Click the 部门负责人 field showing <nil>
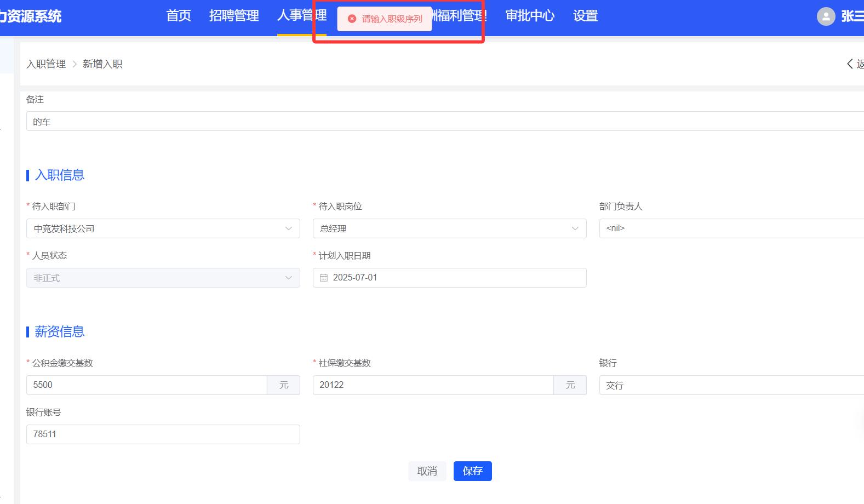864x504 pixels. [x=731, y=228]
